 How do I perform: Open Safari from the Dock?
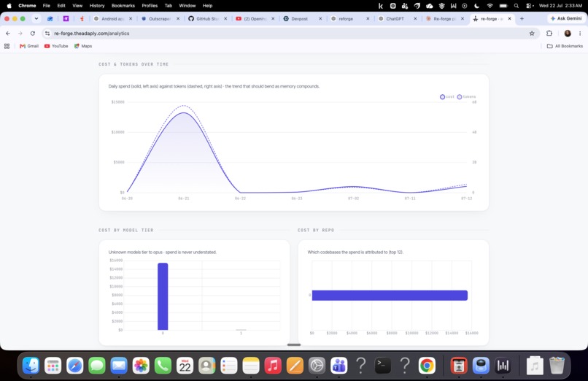[x=75, y=365]
